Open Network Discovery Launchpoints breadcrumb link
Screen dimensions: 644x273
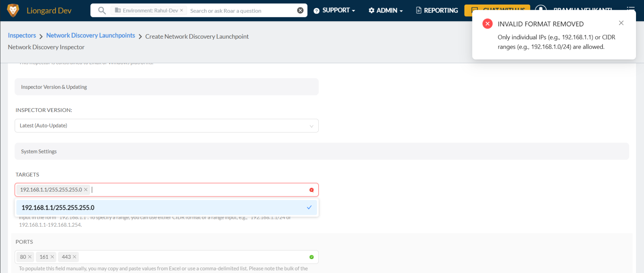[90, 35]
